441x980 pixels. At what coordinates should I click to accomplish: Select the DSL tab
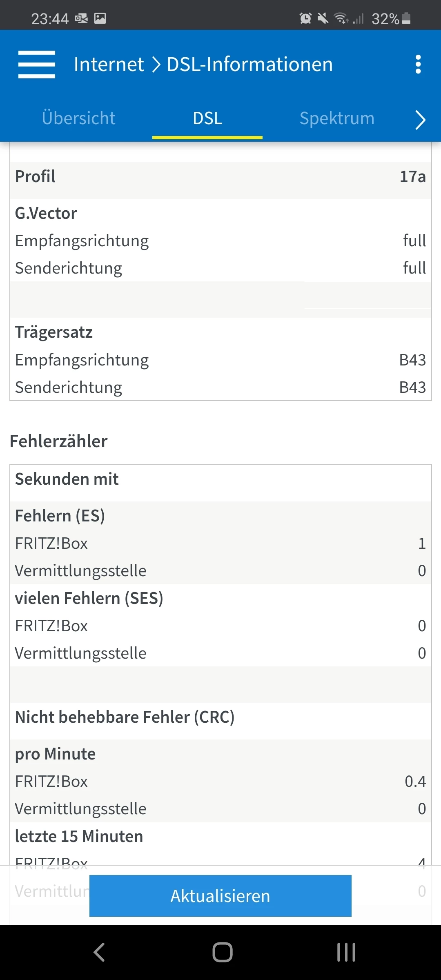click(x=207, y=118)
